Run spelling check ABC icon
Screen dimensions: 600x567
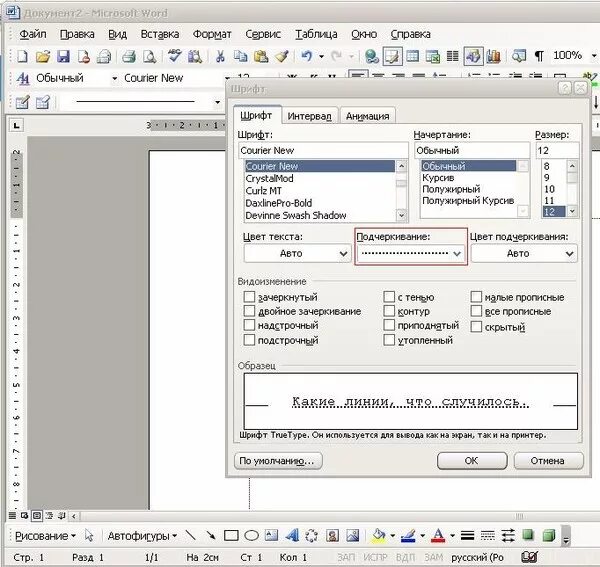tap(175, 56)
